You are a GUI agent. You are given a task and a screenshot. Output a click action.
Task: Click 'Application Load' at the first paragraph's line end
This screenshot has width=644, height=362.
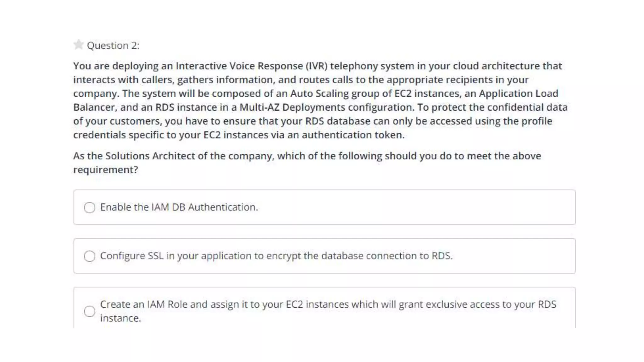(518, 94)
